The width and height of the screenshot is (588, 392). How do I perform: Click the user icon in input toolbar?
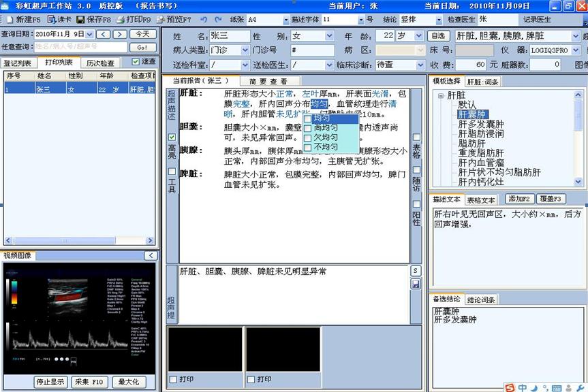click(x=569, y=388)
